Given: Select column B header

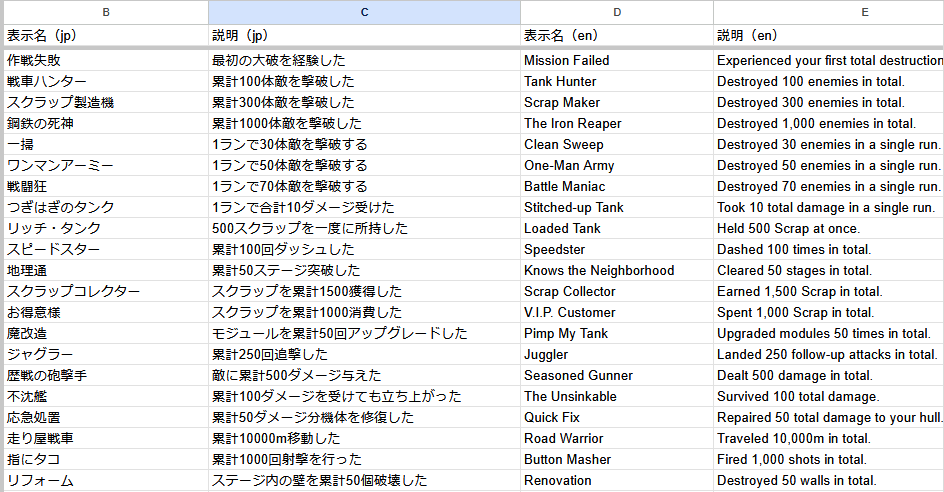Looking at the screenshot, I should click(x=106, y=12).
